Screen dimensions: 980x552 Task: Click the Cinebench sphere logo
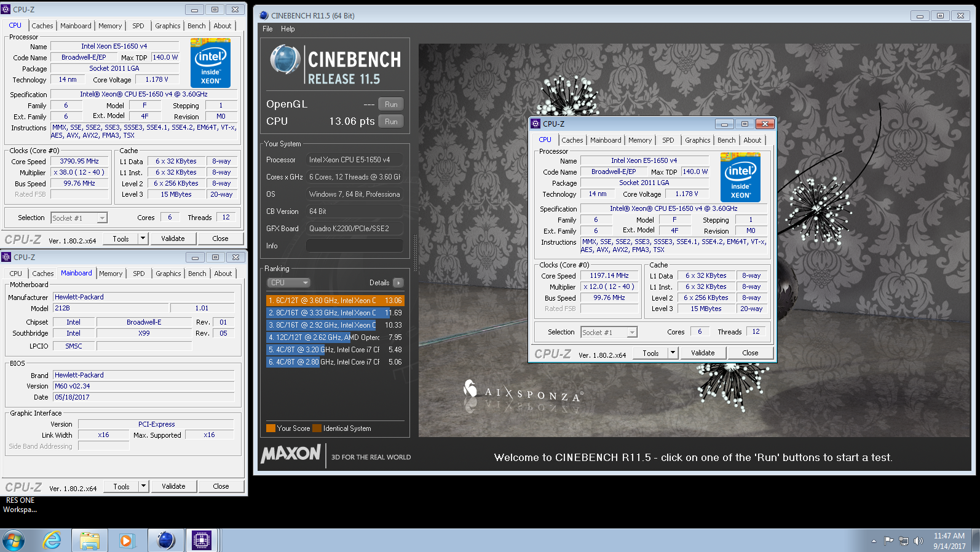[285, 60]
